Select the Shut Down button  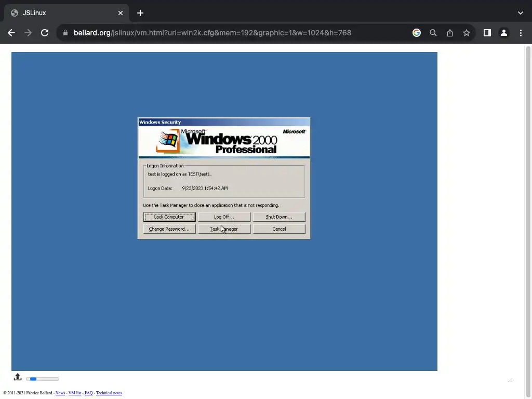[x=279, y=217]
